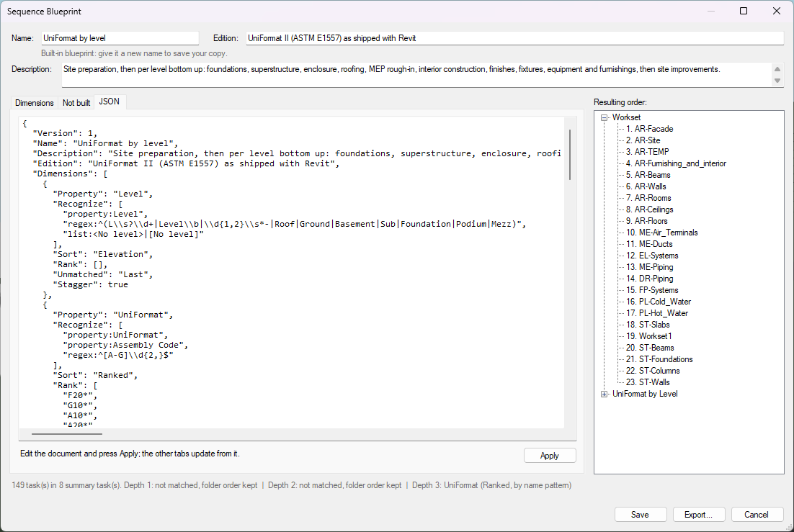This screenshot has height=532, width=794.
Task: Select the 15. FP-Systems row
Action: [x=652, y=290]
